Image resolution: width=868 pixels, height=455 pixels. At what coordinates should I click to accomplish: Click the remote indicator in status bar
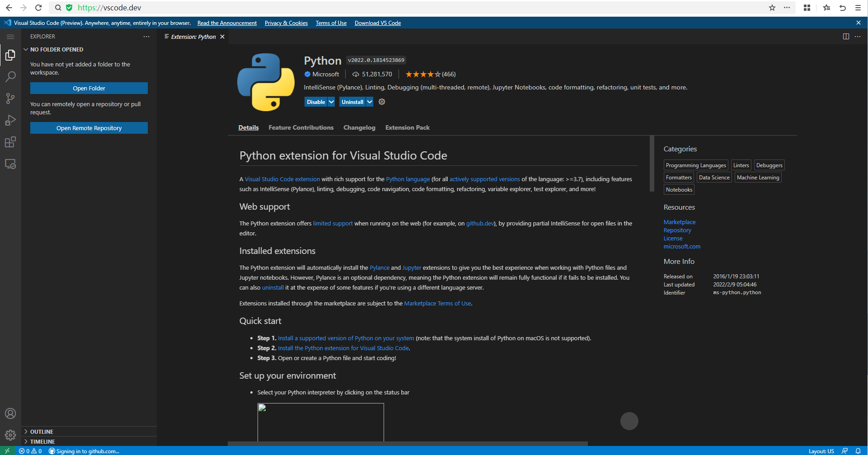[7, 451]
